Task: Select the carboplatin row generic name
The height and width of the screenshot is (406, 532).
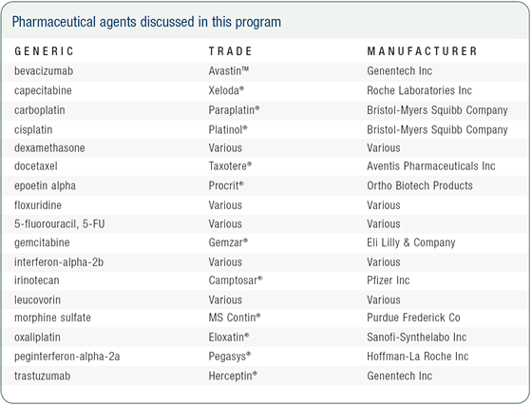Action: pos(40,110)
